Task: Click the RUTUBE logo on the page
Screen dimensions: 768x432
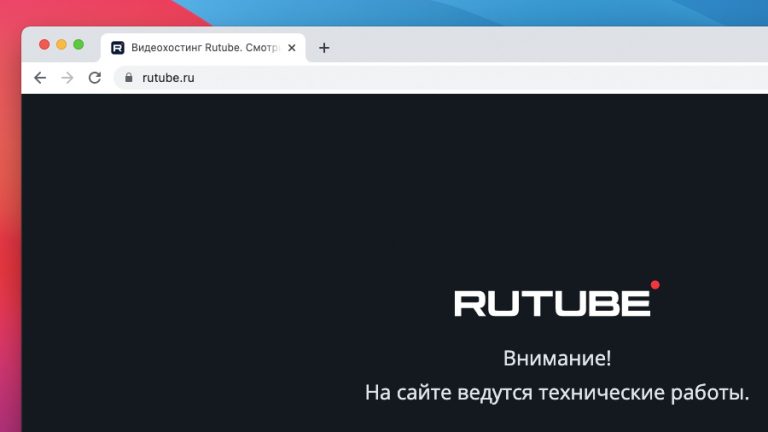Action: coord(557,299)
